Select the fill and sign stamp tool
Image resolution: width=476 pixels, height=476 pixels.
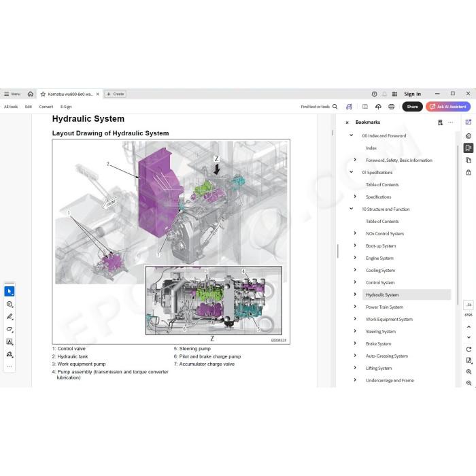[10, 354]
